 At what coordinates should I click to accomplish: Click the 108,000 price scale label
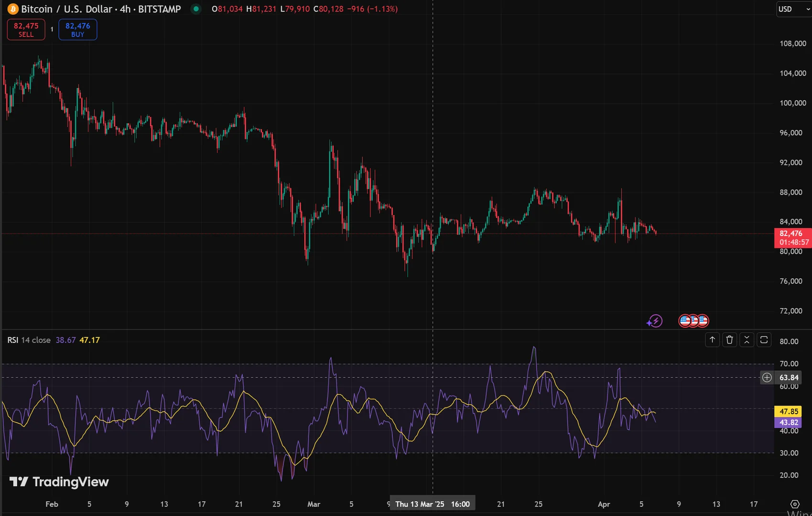click(793, 43)
